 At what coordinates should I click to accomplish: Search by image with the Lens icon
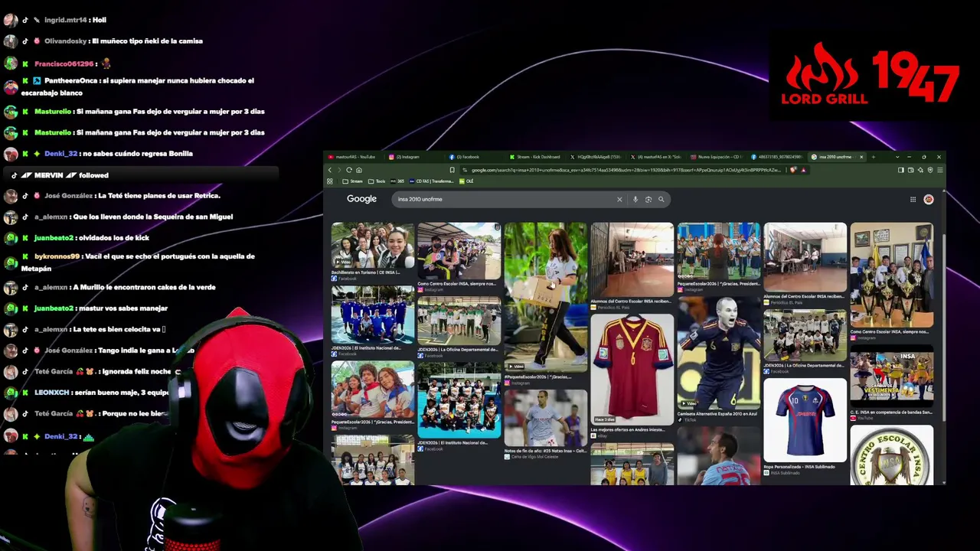click(x=648, y=200)
